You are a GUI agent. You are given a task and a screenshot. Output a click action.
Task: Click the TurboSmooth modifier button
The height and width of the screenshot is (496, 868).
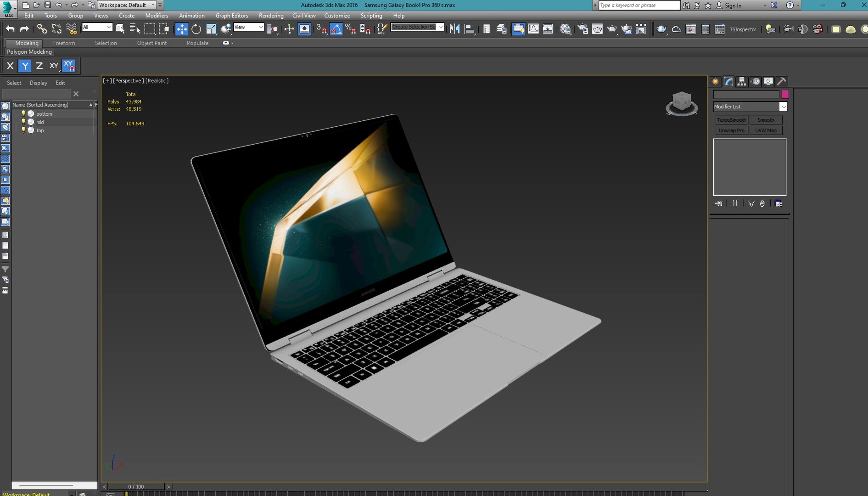click(x=732, y=120)
